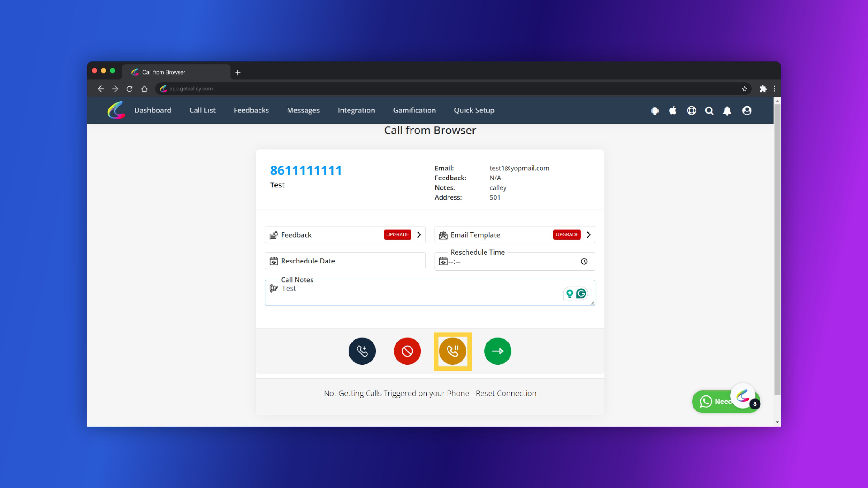868x488 pixels.
Task: Expand the Feedback chevron
Action: pos(419,234)
